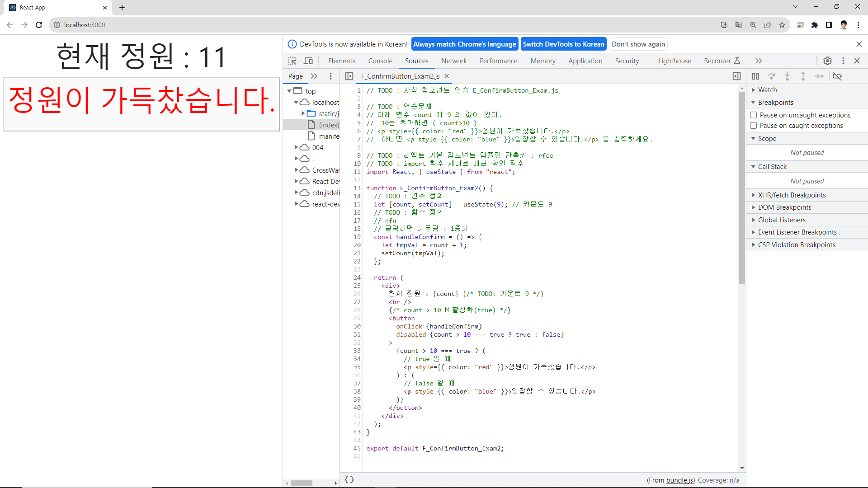Hide the navigator sidebar icon
This screenshot has width=868, height=488.
[x=349, y=76]
